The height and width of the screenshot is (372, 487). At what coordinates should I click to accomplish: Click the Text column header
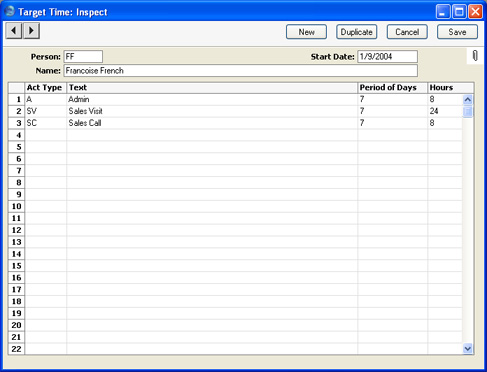212,88
